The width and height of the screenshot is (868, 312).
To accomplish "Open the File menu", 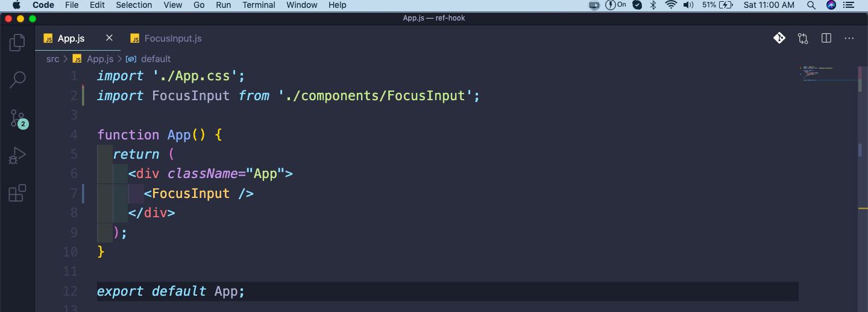I will [x=72, y=5].
